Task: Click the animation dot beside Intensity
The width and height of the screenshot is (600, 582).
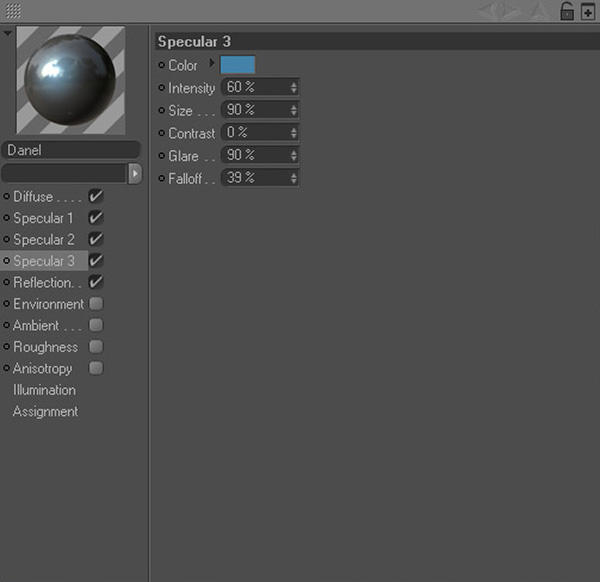Action: point(161,88)
